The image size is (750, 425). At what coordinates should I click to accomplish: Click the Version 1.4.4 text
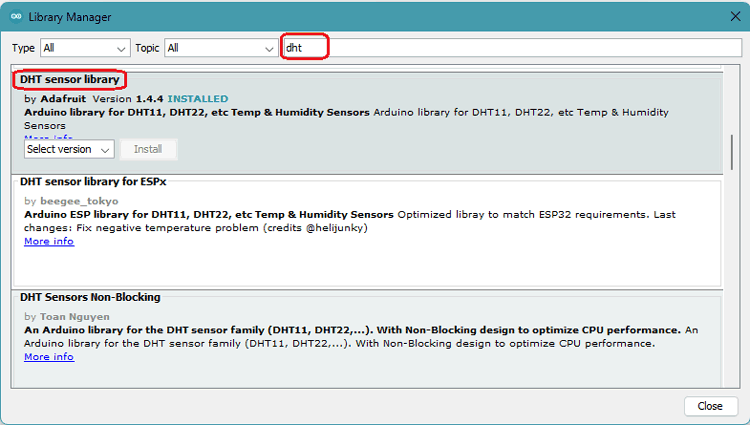(x=128, y=99)
